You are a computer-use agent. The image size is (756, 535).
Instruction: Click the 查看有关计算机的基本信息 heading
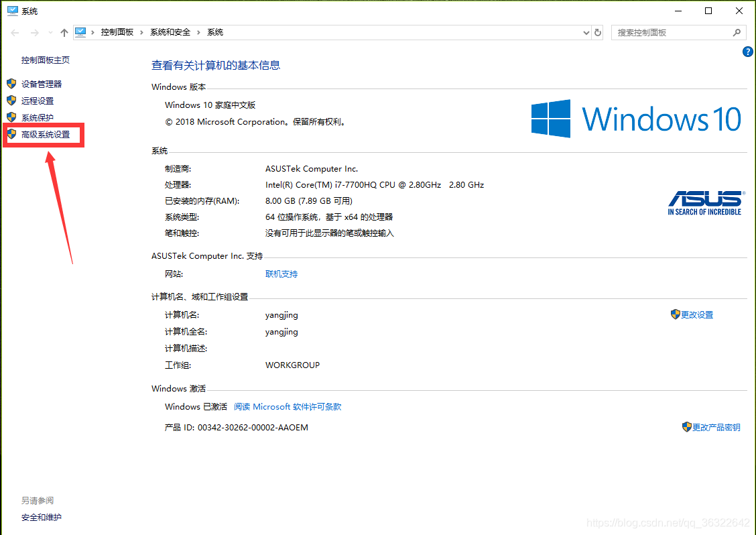pos(216,65)
